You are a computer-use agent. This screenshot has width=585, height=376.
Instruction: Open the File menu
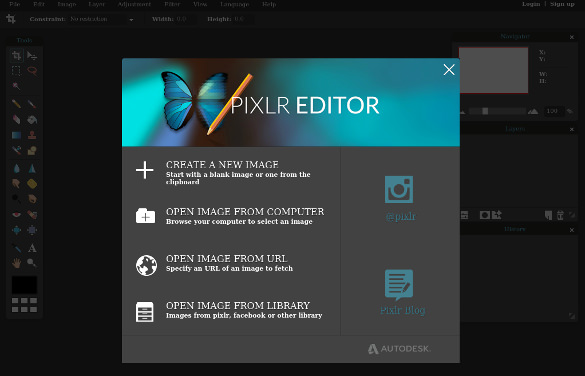pyautogui.click(x=15, y=4)
